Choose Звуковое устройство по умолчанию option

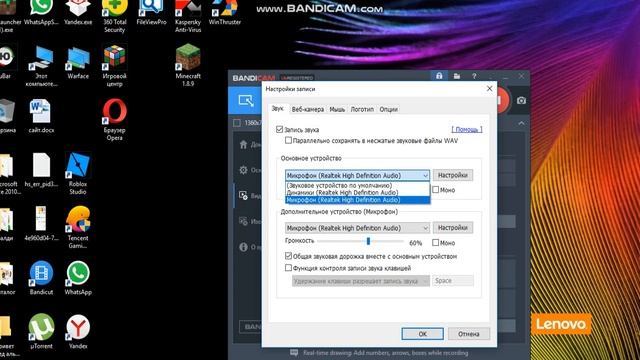358,185
